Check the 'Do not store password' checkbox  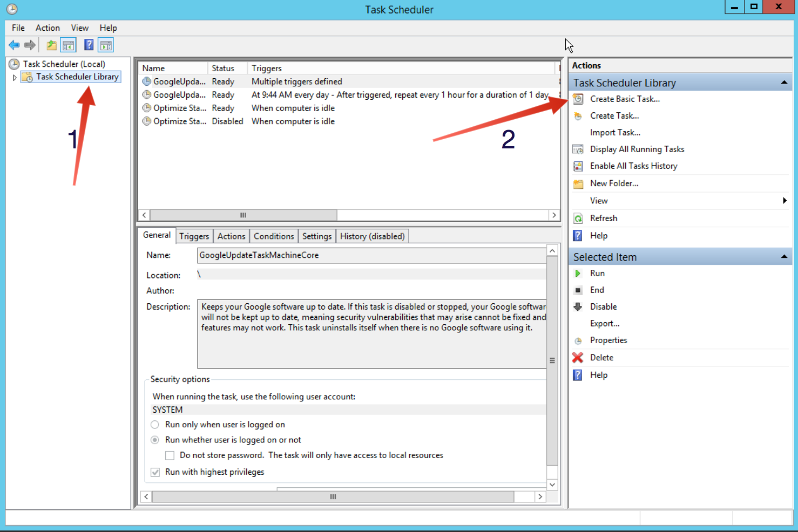170,455
